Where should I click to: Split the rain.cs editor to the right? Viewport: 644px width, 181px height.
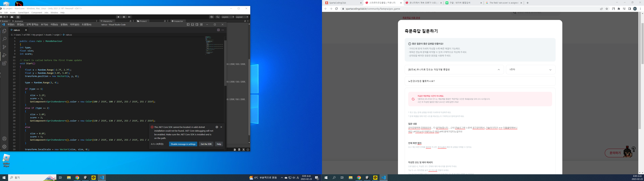(x=218, y=30)
